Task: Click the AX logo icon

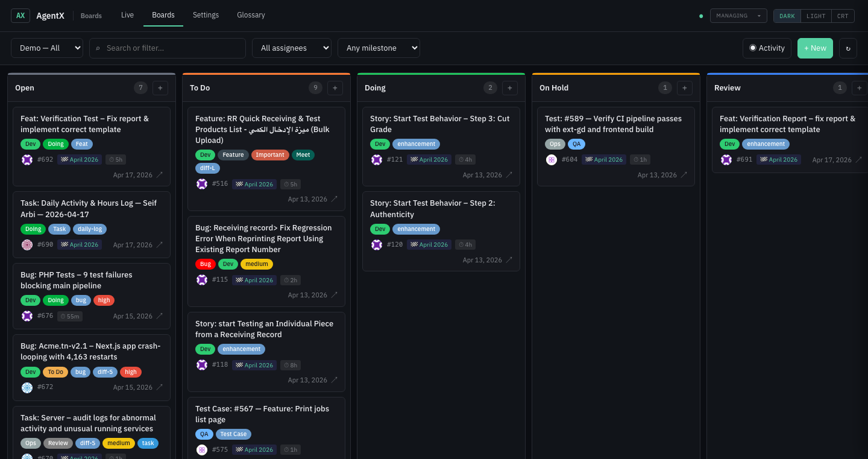Action: tap(20, 16)
